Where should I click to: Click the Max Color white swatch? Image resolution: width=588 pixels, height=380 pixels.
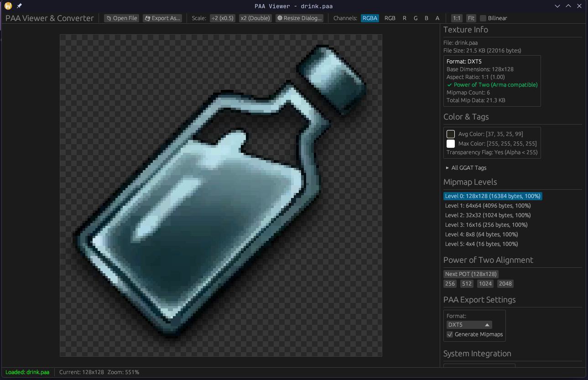point(451,143)
